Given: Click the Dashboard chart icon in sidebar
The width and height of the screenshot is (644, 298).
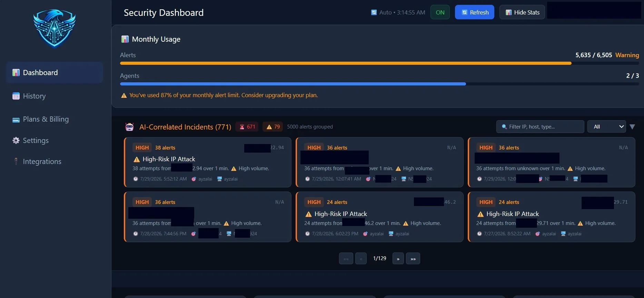Looking at the screenshot, I should click(x=16, y=73).
